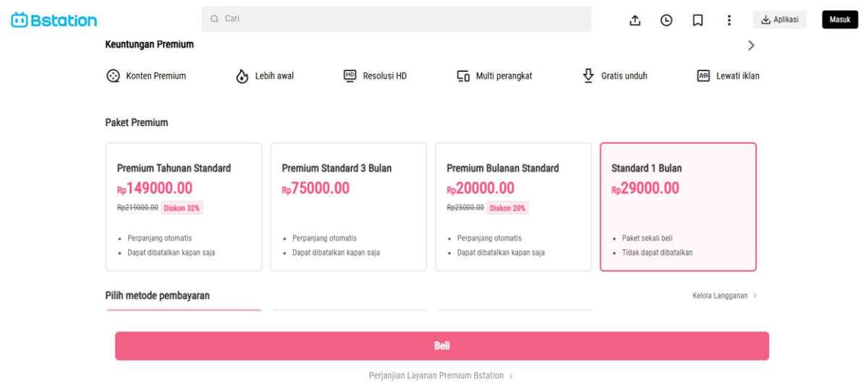Click the Cari search field
The image size is (868, 391).
pos(396,19)
